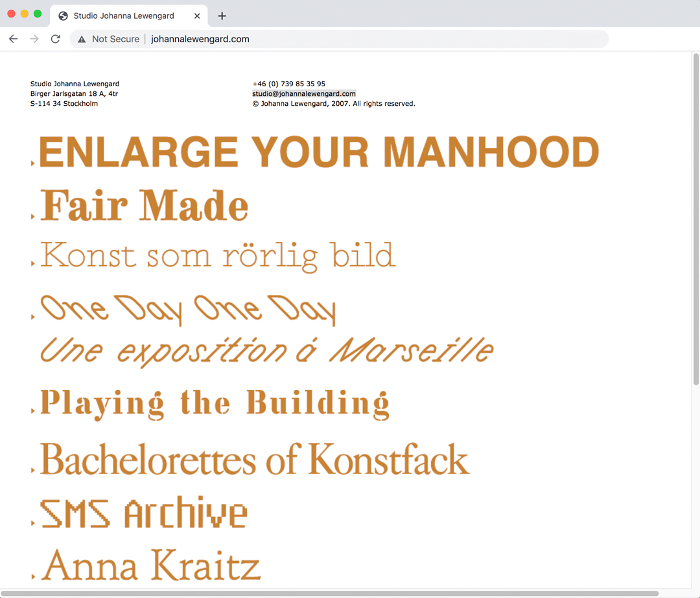Click the arrow bullet before Konst som rörlig bild
700x598 pixels.
coord(32,263)
